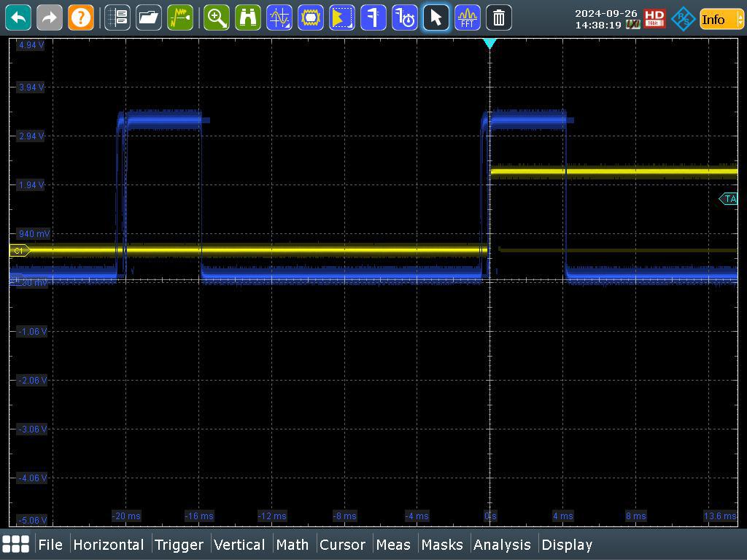Image resolution: width=747 pixels, height=560 pixels.
Task: Open the Horizontal menu
Action: coord(108,545)
